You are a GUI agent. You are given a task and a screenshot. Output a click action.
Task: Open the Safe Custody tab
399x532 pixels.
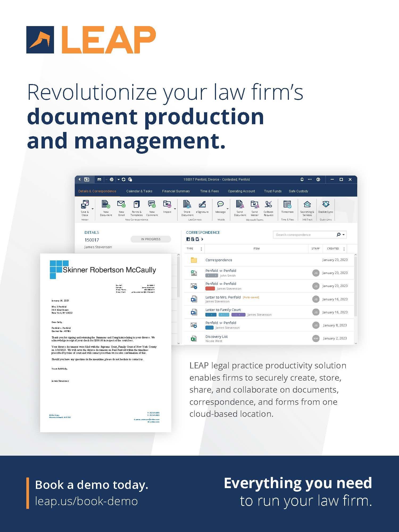point(298,191)
